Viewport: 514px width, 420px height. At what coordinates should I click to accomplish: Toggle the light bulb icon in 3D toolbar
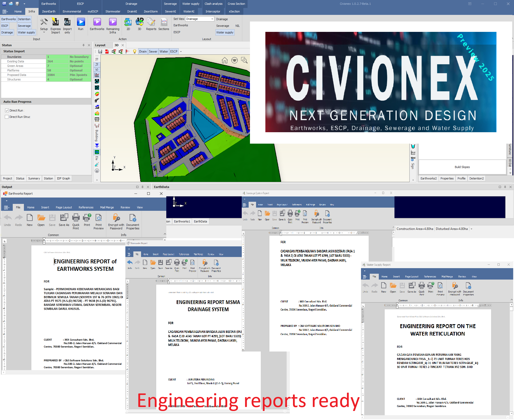coord(135,52)
